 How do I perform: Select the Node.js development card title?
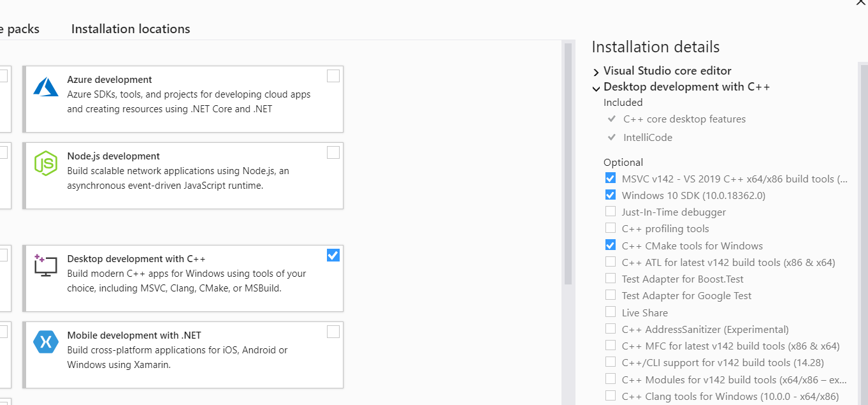[x=113, y=156]
